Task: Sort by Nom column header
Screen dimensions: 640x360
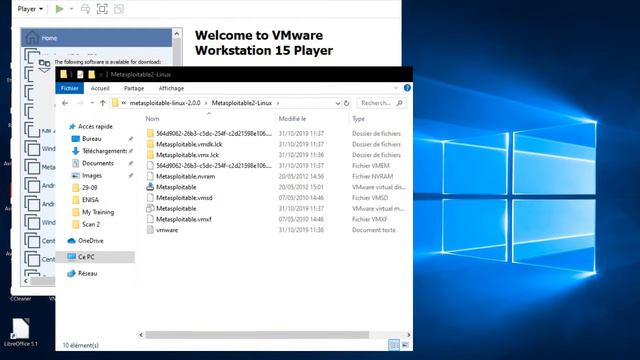Action: (152, 119)
